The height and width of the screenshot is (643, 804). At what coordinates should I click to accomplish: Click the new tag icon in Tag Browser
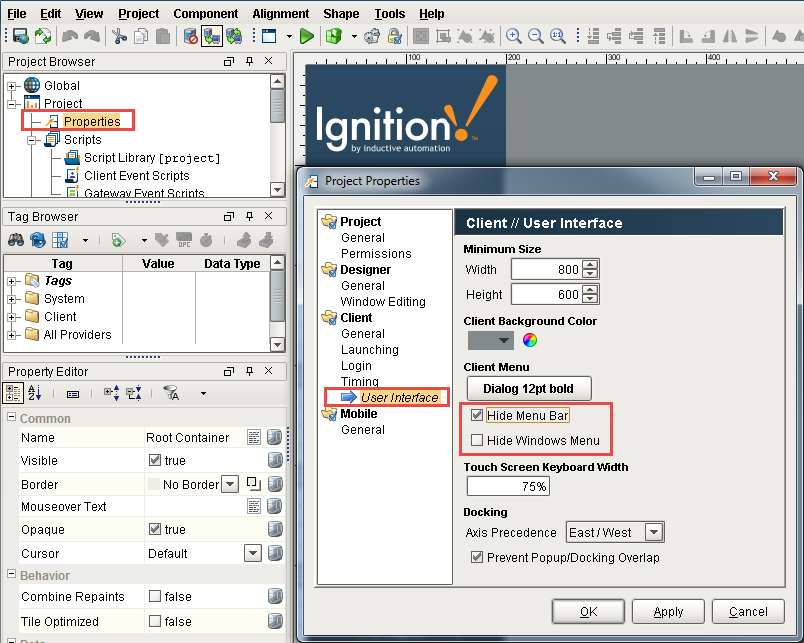coord(118,240)
